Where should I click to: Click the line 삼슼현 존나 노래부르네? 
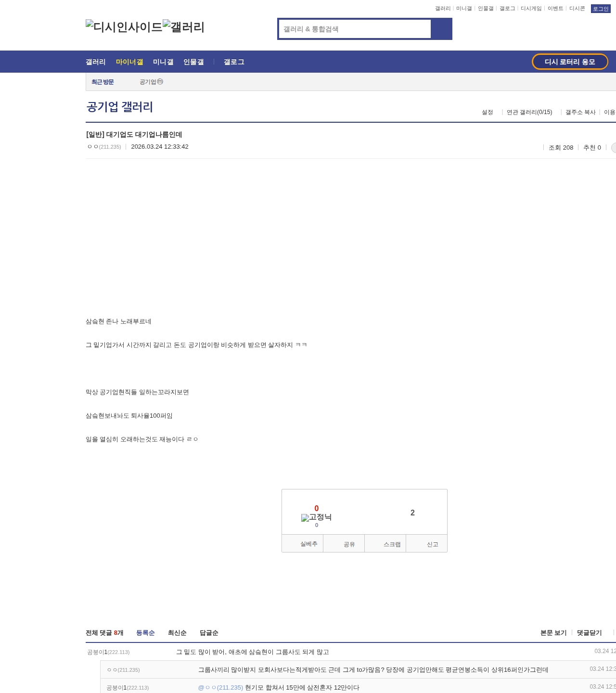point(118,321)
